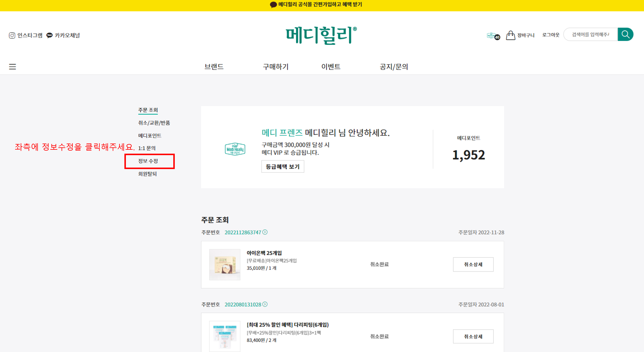Click 취소상세 for 다리피팅(6개입) order
The width and height of the screenshot is (644, 352).
(x=473, y=336)
